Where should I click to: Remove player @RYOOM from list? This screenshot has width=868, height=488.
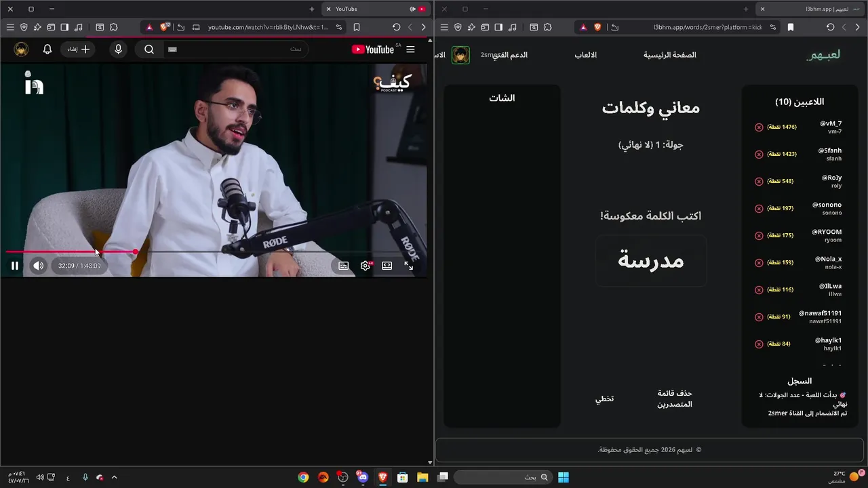(x=759, y=236)
